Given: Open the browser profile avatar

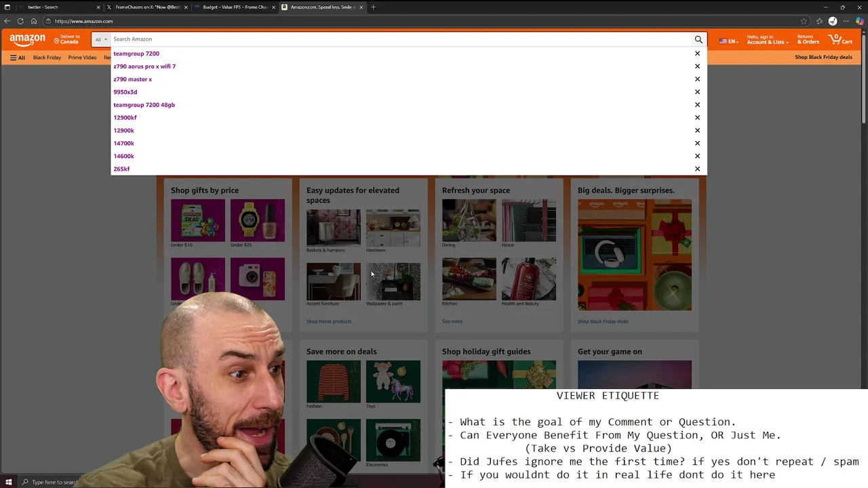Looking at the screenshot, I should [833, 21].
